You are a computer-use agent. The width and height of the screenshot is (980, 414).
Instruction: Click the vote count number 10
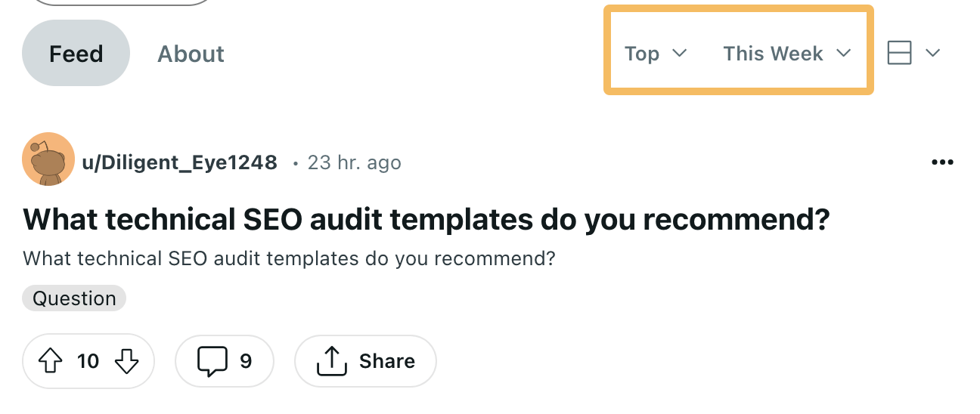(x=88, y=362)
